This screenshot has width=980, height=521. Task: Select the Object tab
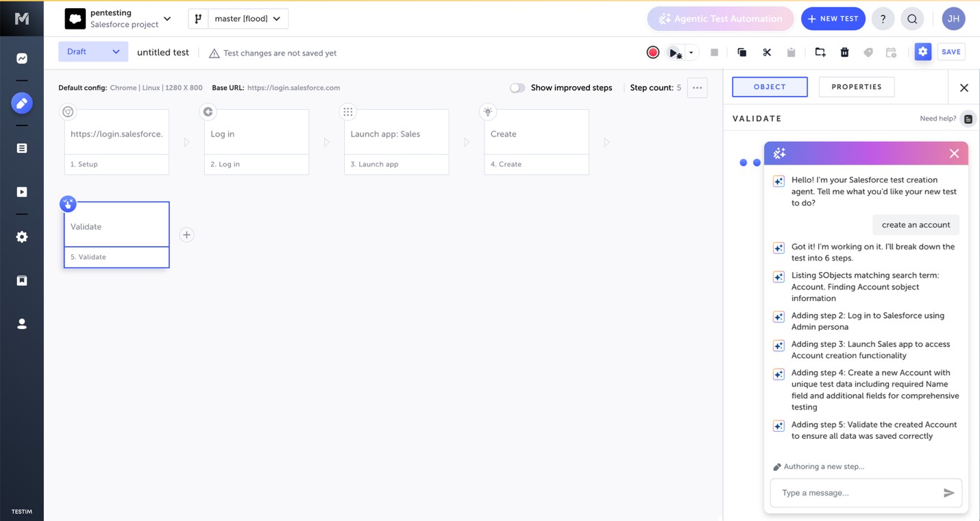[770, 87]
